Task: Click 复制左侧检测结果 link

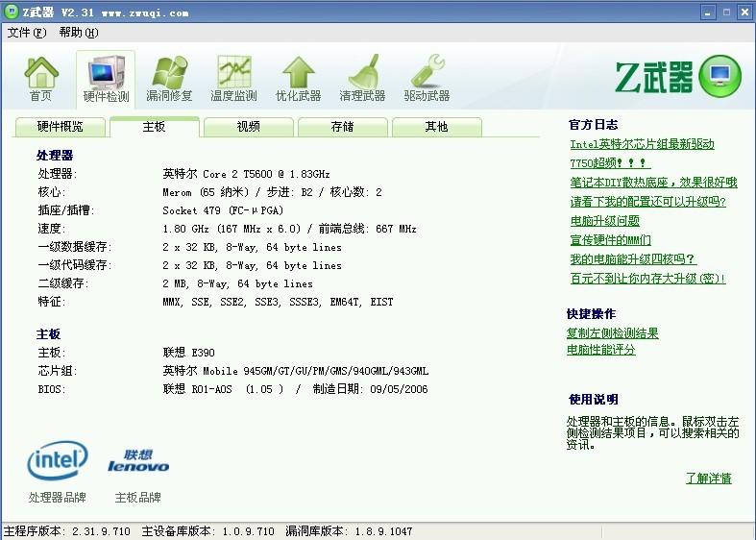Action: (612, 333)
